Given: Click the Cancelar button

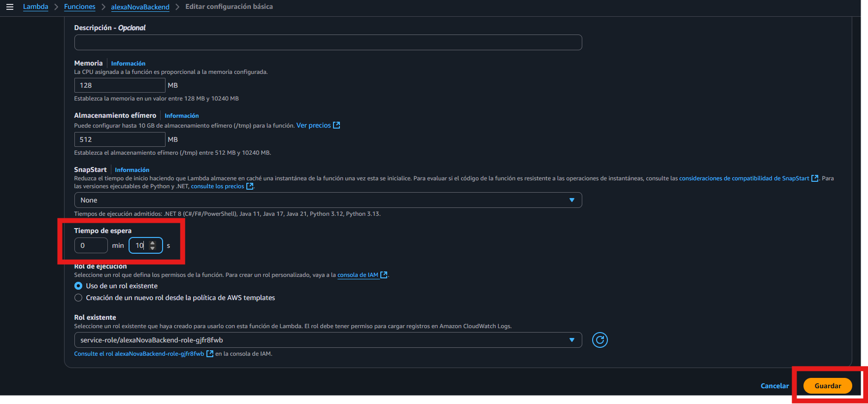Looking at the screenshot, I should point(774,386).
